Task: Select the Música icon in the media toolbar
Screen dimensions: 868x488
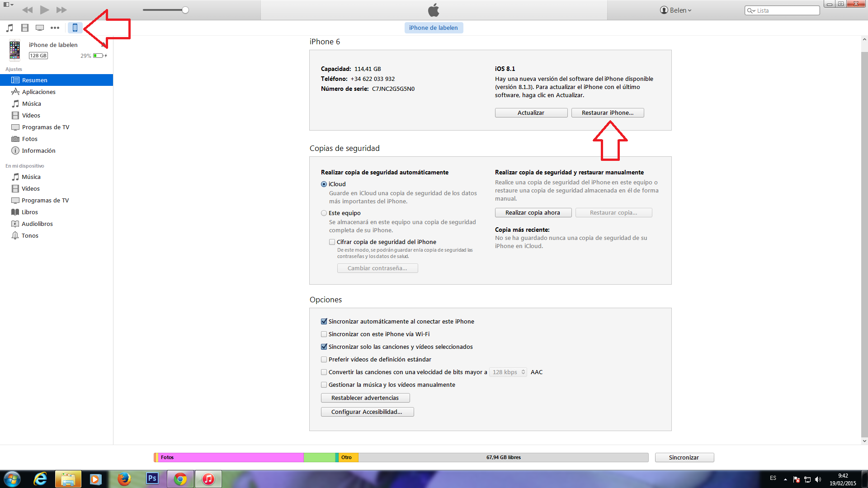Action: pyautogui.click(x=9, y=28)
